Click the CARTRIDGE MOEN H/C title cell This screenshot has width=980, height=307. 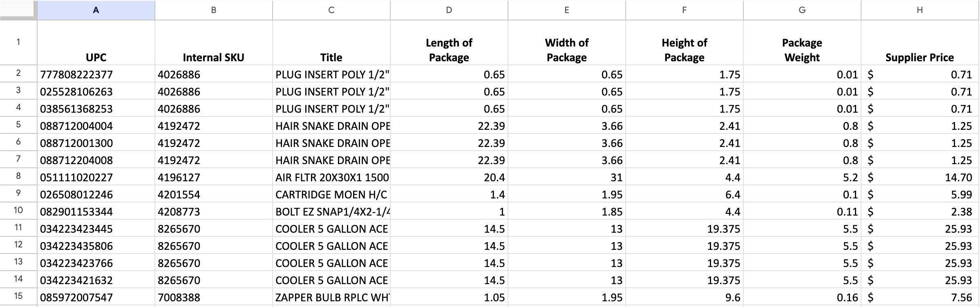332,194
